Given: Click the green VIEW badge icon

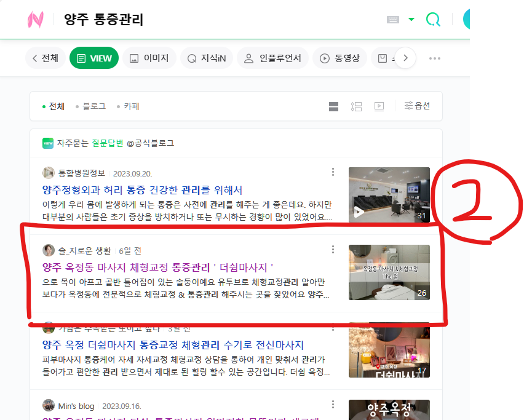Looking at the screenshot, I should (x=48, y=143).
